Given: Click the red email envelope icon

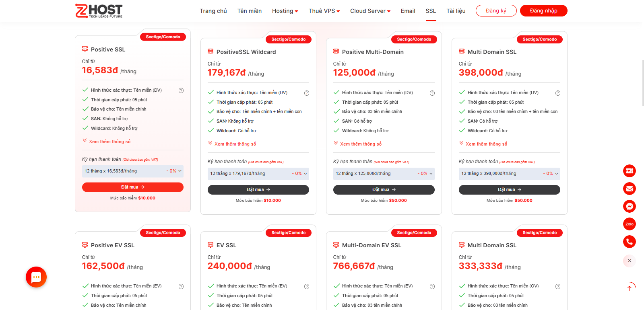Looking at the screenshot, I should click(x=630, y=189).
